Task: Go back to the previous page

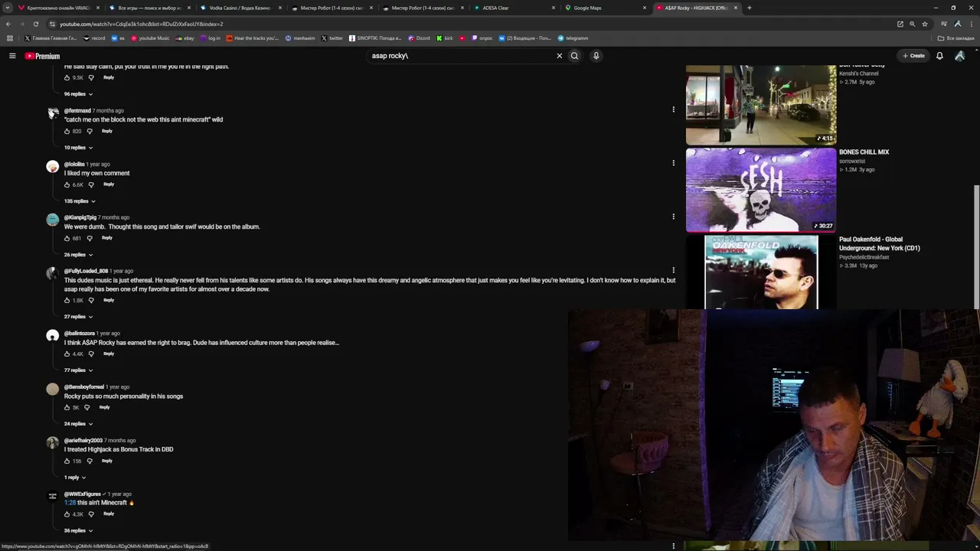Action: 8,24
